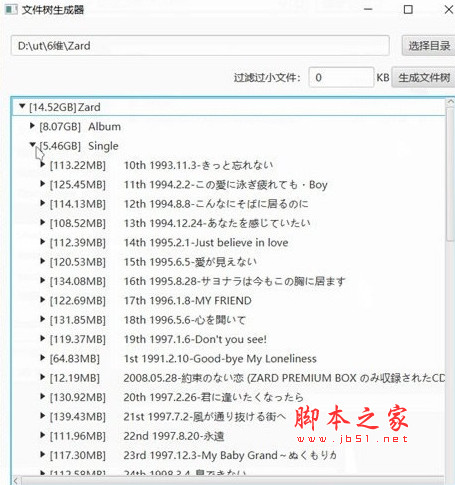The width and height of the screenshot is (455, 485).
Task: Select the [8.07GB] Album row
Action: tap(229, 126)
